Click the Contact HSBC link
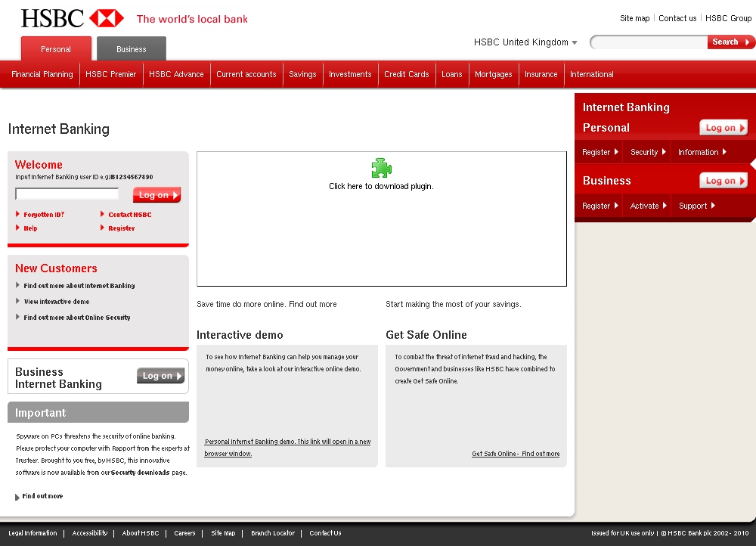The width and height of the screenshot is (756, 546). (130, 215)
